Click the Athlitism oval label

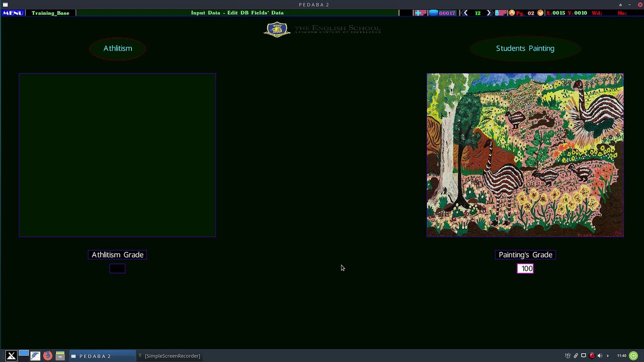coord(118,49)
